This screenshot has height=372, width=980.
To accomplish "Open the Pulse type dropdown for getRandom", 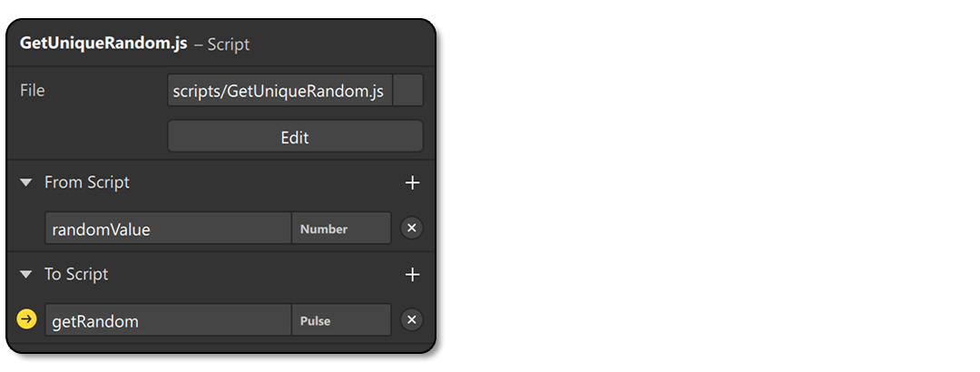I will 341,320.
